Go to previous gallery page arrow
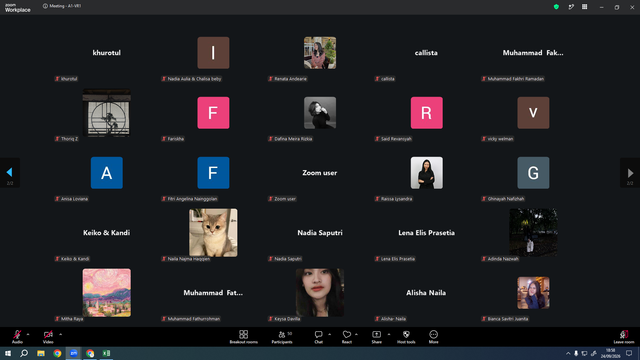This screenshot has height=360, width=640. point(10,173)
